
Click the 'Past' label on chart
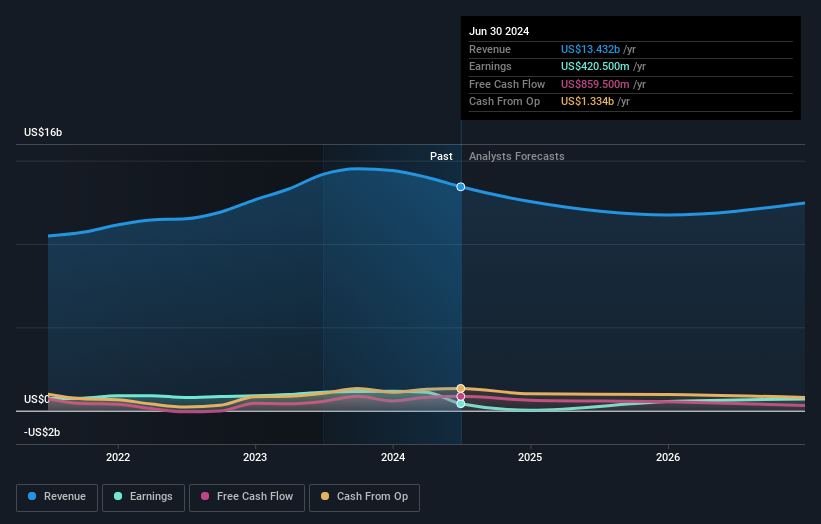pos(441,156)
